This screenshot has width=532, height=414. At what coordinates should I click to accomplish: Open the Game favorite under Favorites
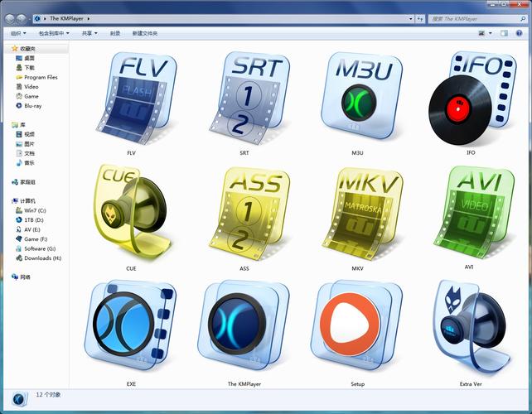coord(31,96)
